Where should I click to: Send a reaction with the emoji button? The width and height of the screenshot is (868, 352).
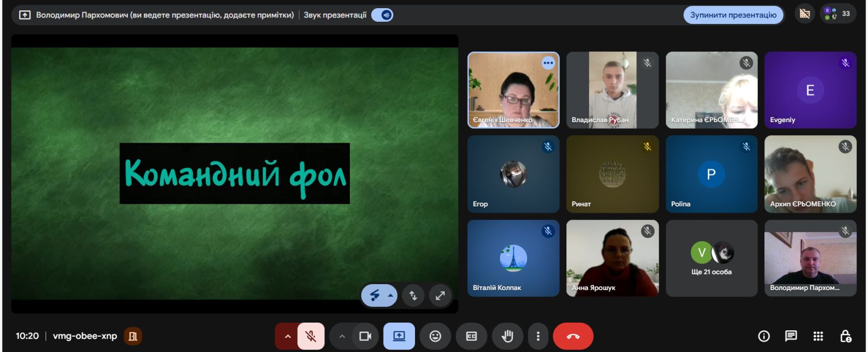click(x=435, y=336)
